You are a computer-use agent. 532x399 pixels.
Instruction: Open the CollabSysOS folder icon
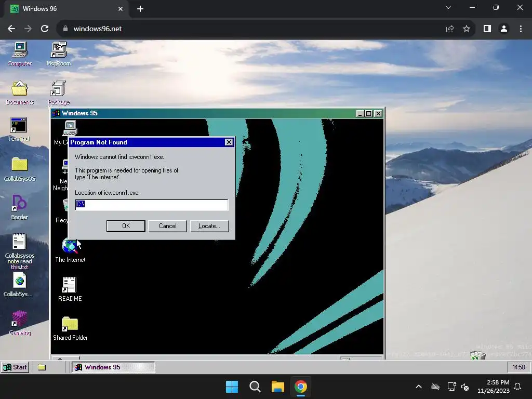[20, 169]
